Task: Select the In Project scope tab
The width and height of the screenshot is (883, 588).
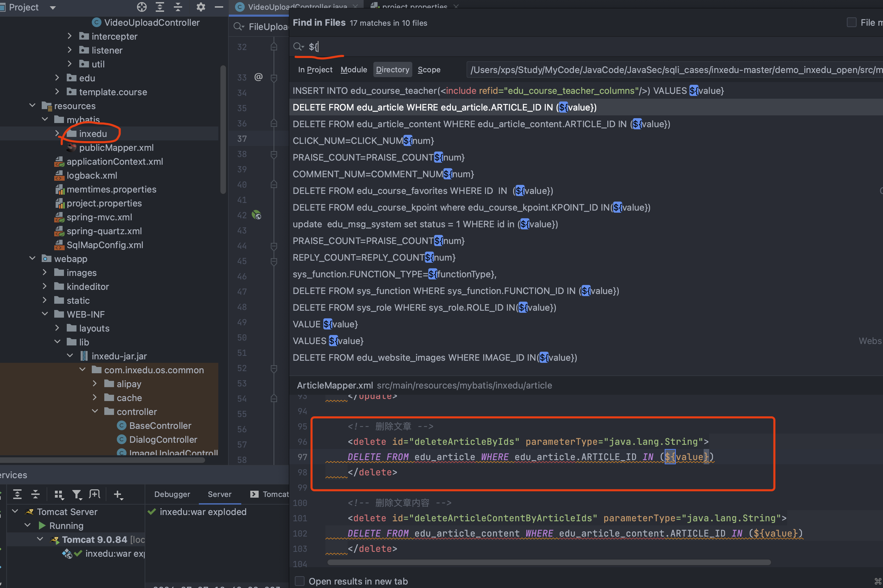Action: coord(315,70)
